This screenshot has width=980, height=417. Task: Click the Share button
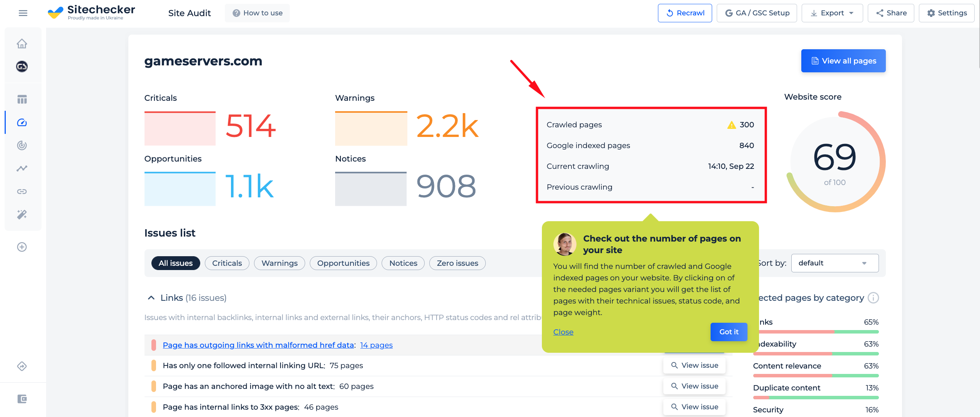coord(891,13)
